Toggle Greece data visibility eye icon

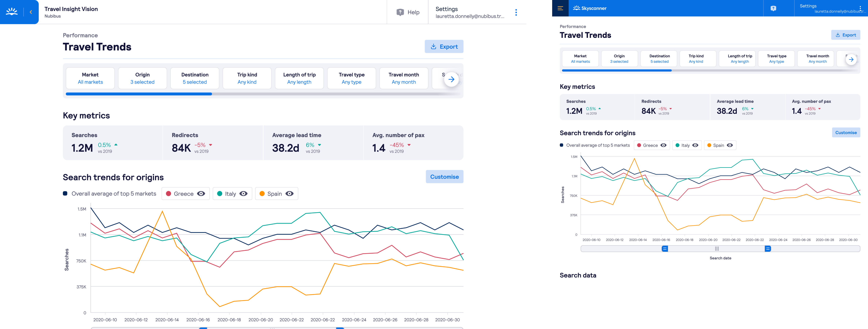[200, 194]
